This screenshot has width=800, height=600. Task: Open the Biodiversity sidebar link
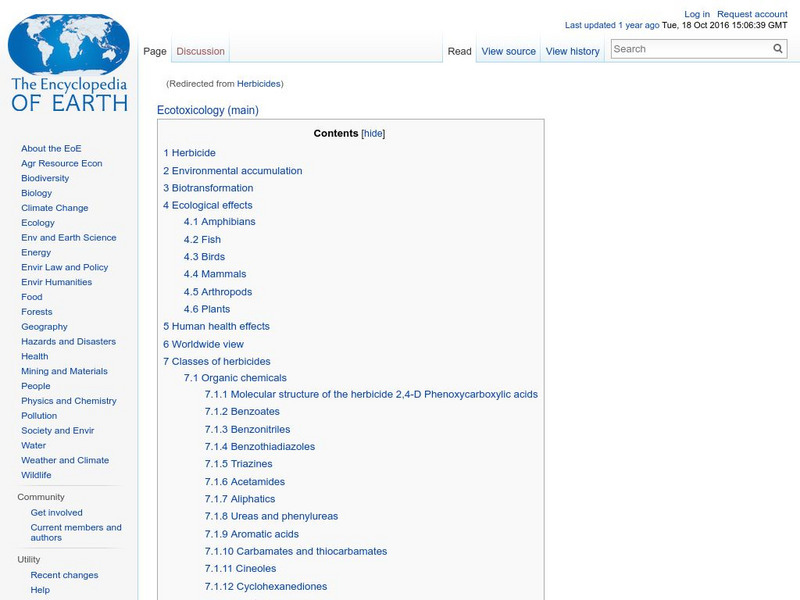pyautogui.click(x=43, y=177)
